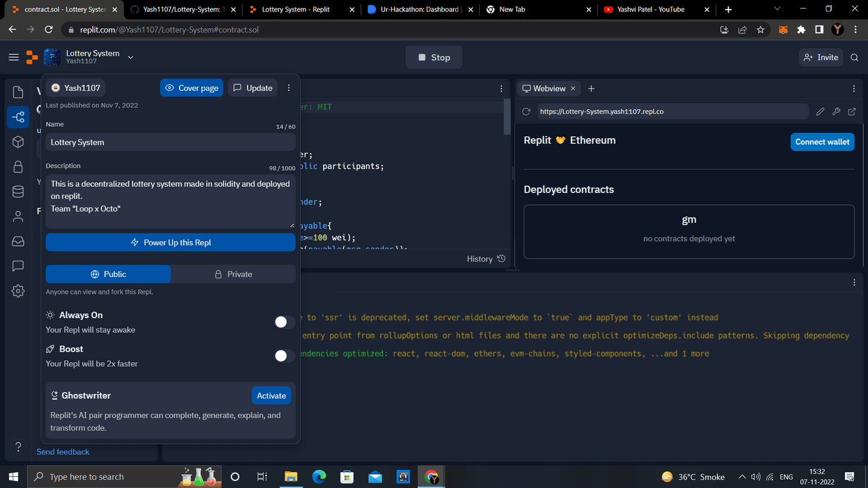Activate Ghostwriter
Screen dimensions: 868x488
point(271,396)
